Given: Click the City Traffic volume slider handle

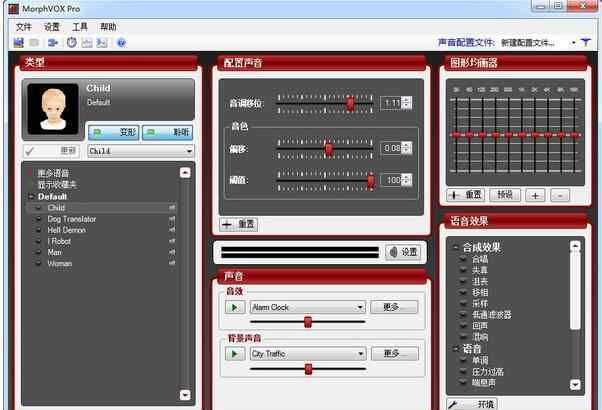Looking at the screenshot, I should [x=308, y=369].
